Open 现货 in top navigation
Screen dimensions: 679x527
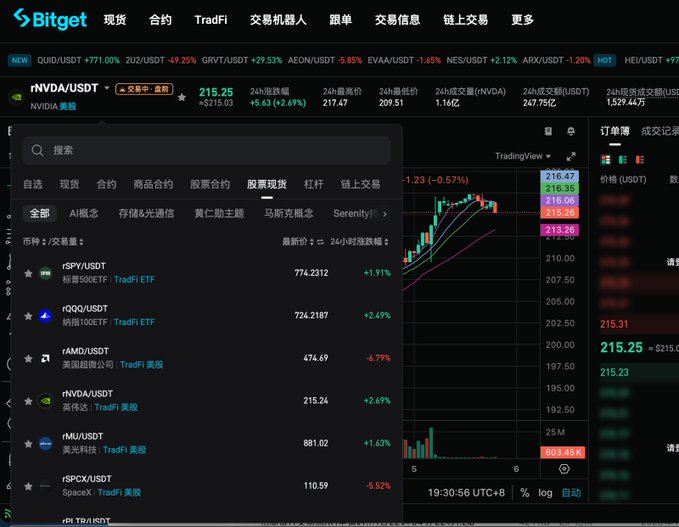click(115, 20)
